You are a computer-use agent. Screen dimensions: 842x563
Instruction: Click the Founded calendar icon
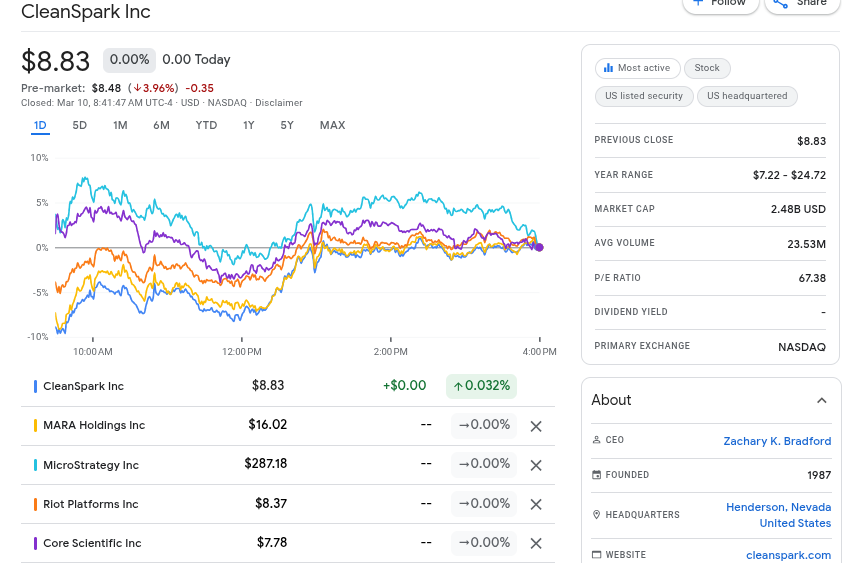point(596,474)
